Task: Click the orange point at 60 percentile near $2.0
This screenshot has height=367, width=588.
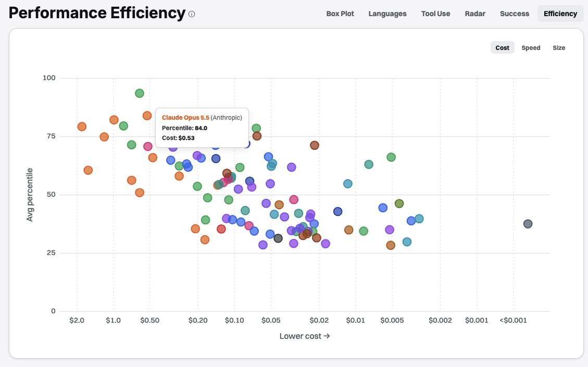Action: click(88, 170)
